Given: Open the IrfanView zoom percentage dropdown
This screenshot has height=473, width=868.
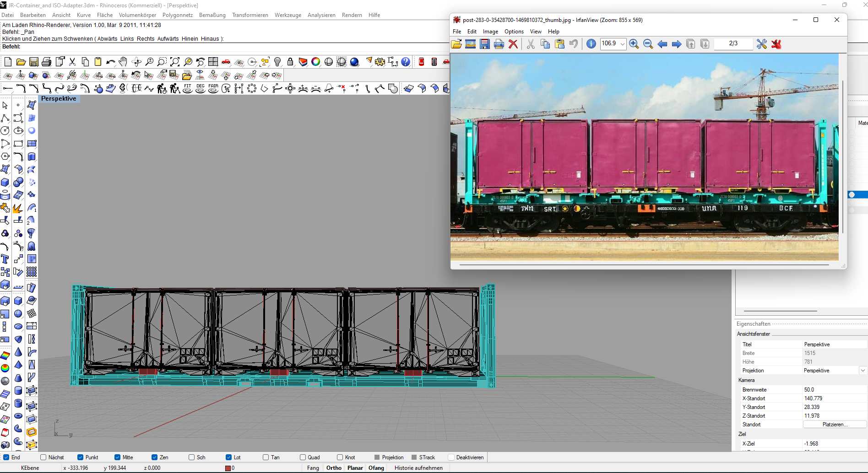Looking at the screenshot, I should point(623,44).
